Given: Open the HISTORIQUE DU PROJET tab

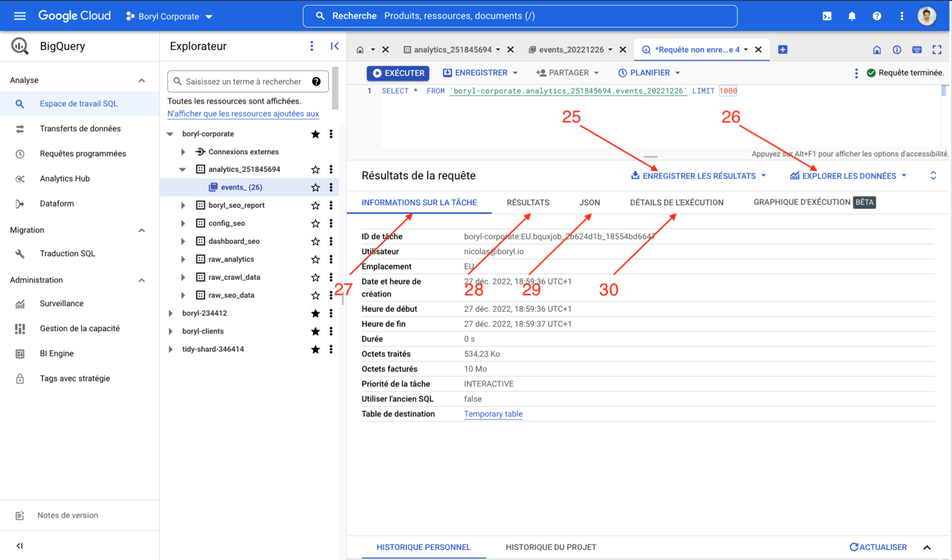Looking at the screenshot, I should [550, 547].
